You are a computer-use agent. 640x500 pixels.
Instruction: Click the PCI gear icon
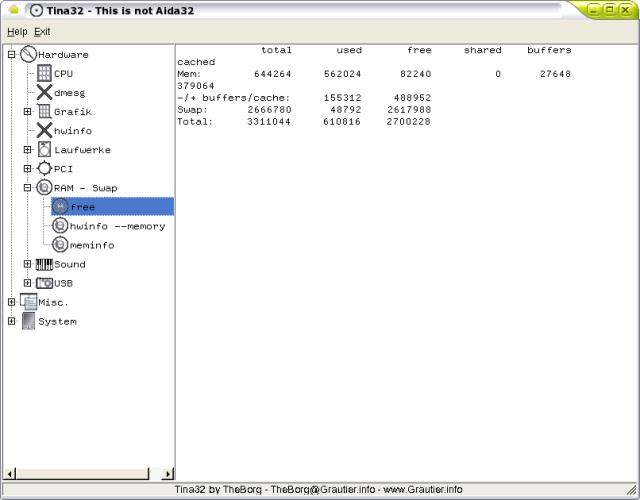coord(44,169)
